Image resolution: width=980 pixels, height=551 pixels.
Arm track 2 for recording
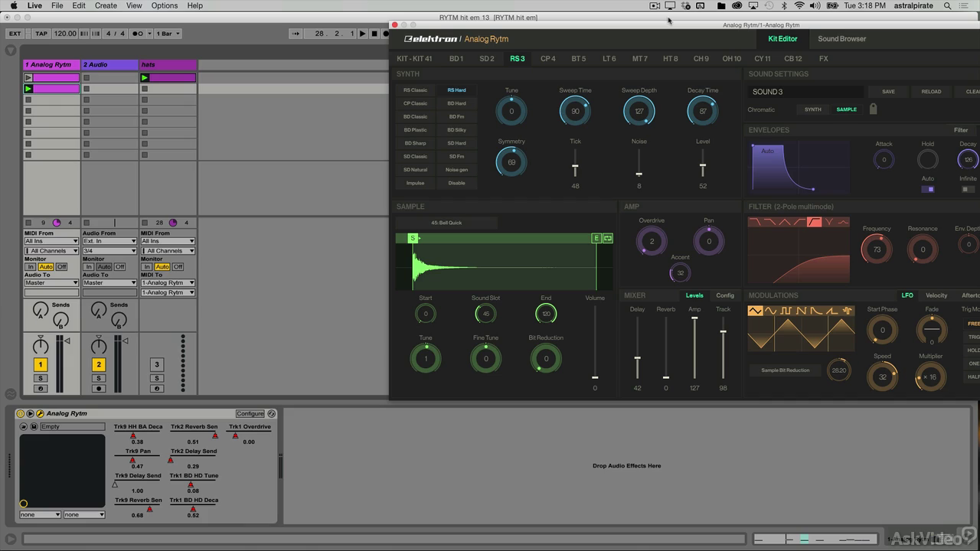click(x=99, y=389)
